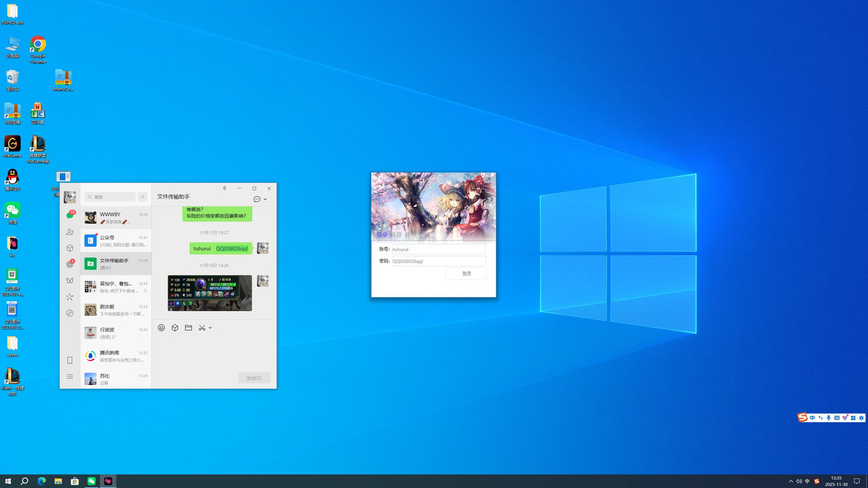Open the chat info bubble icon
The width and height of the screenshot is (868, 488).
(x=257, y=199)
